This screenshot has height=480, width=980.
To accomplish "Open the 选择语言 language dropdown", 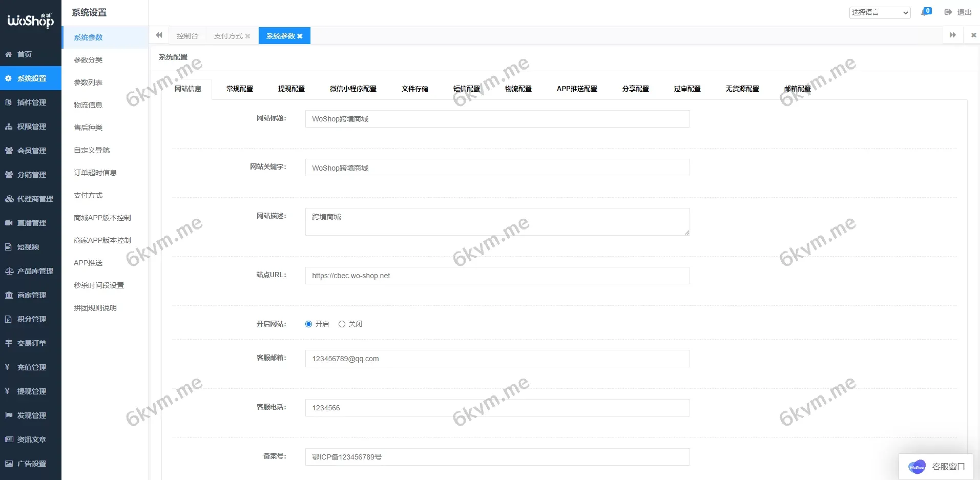I will point(879,12).
